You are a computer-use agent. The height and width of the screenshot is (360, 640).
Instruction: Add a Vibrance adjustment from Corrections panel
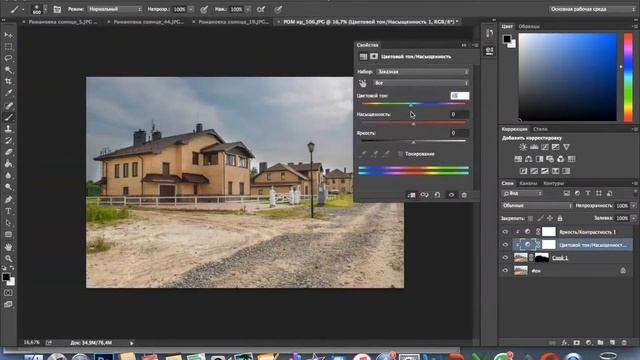pyautogui.click(x=566, y=147)
